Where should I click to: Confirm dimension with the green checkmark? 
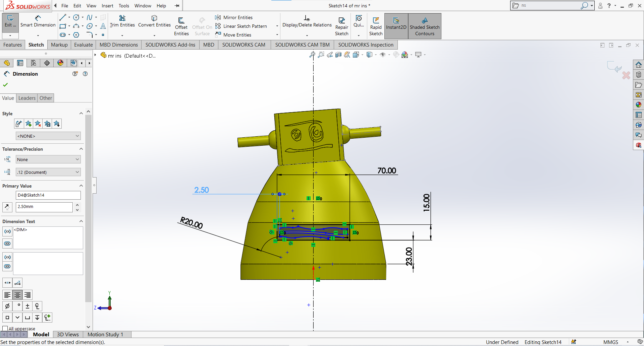point(5,85)
